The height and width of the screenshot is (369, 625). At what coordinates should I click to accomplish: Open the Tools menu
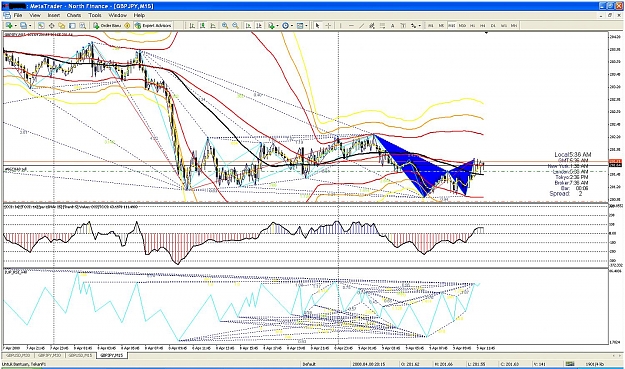95,15
